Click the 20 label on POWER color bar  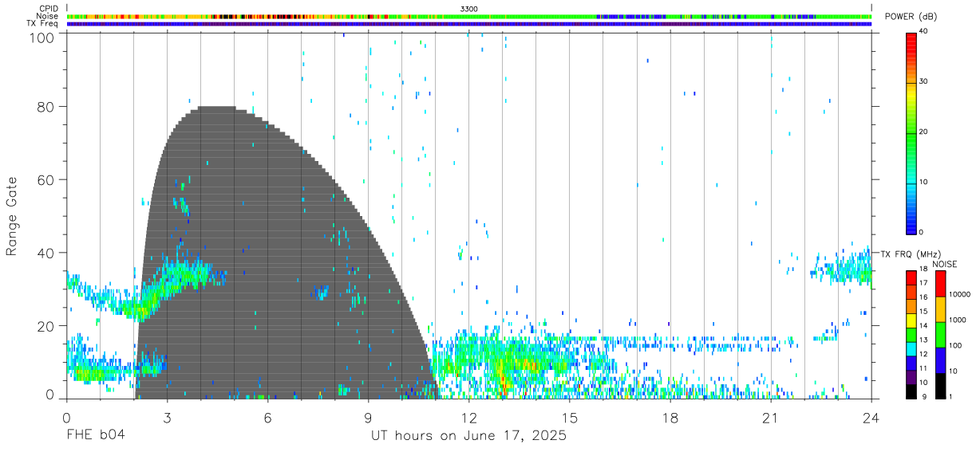(924, 132)
